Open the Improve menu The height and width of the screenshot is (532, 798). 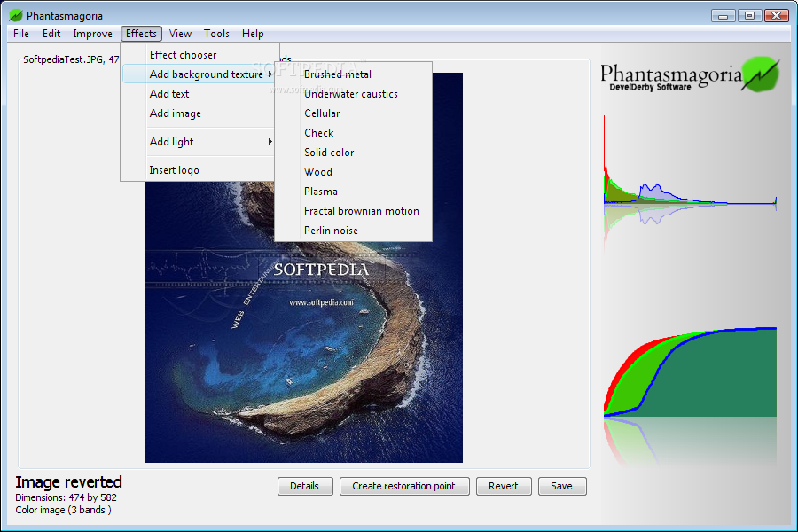point(92,34)
